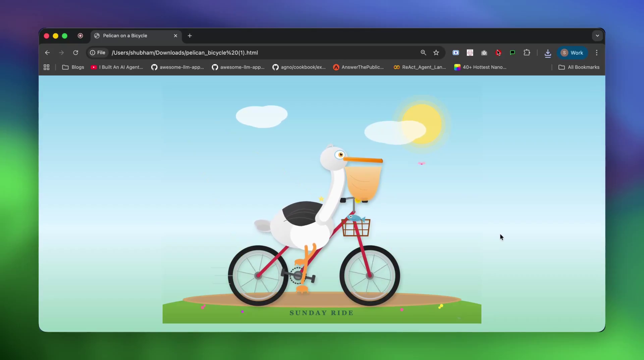
Task: Click the blue fish in the basket
Action: tap(356, 218)
